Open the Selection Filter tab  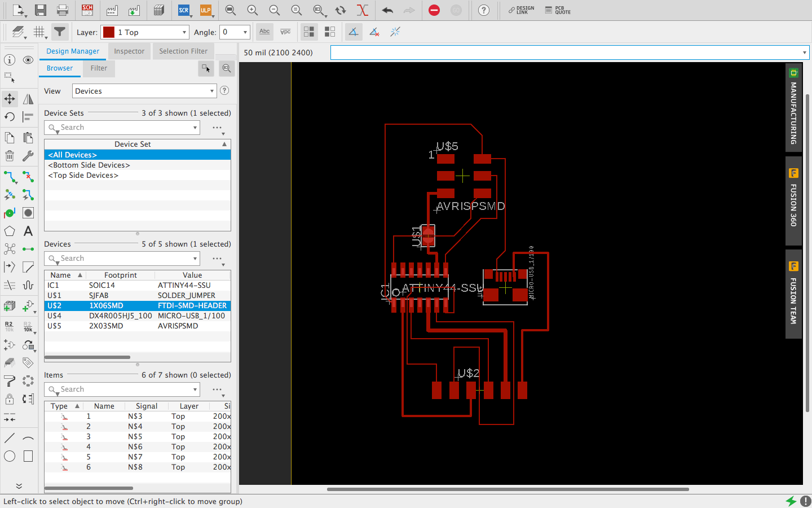[183, 51]
